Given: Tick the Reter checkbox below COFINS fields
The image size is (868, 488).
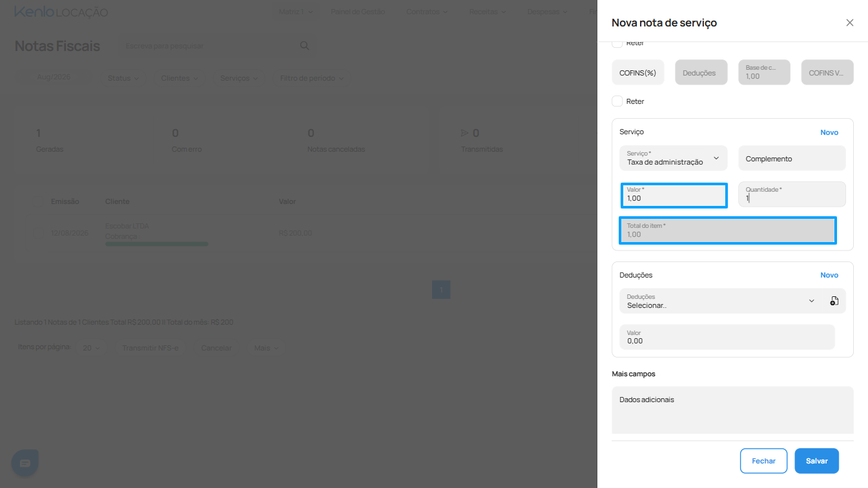Looking at the screenshot, I should click(x=617, y=101).
